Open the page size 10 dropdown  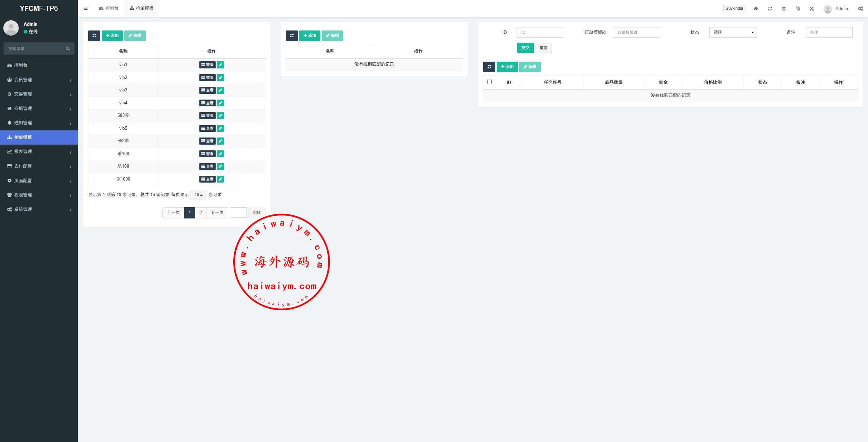198,195
